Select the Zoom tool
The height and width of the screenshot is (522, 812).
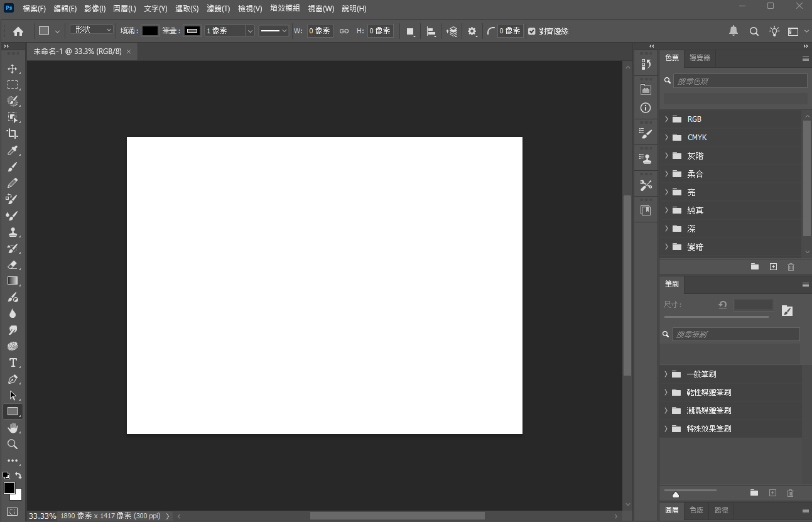(x=12, y=444)
